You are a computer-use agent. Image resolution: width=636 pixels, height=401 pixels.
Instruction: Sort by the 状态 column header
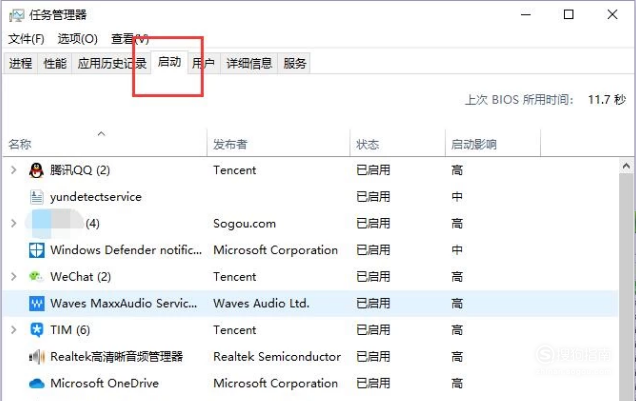click(x=398, y=144)
